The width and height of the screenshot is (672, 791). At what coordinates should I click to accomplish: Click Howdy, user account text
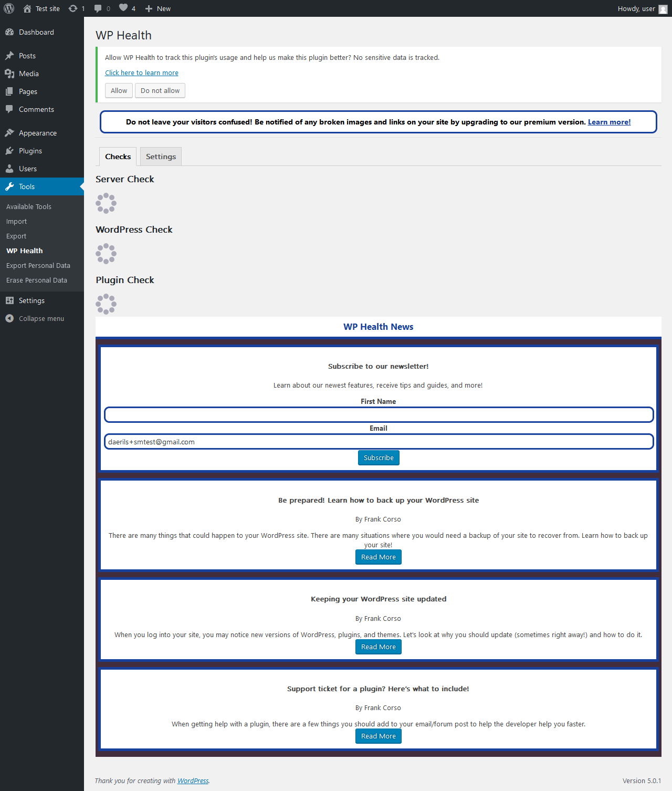coord(636,8)
